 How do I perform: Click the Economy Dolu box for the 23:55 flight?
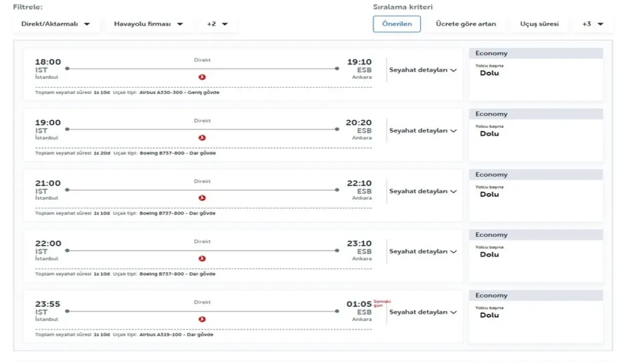(536, 317)
